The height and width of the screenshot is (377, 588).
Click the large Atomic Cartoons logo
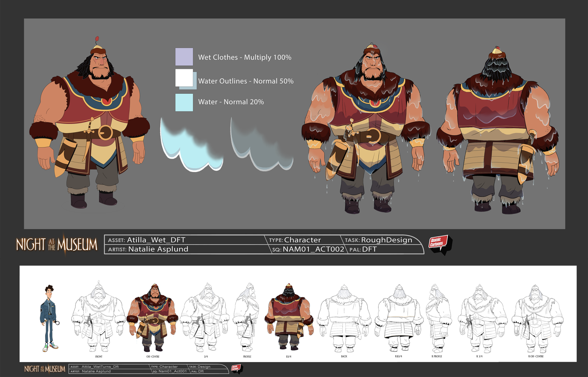point(440,244)
